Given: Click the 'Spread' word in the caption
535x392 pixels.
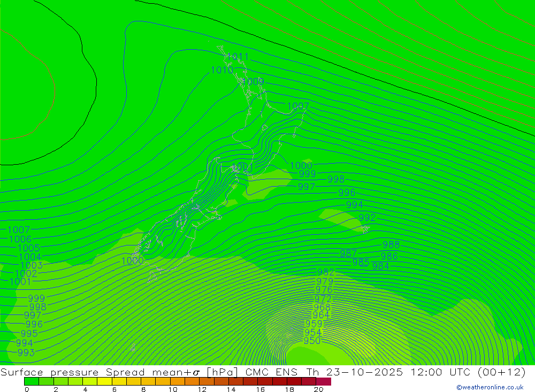Looking at the screenshot, I should 125,372.
